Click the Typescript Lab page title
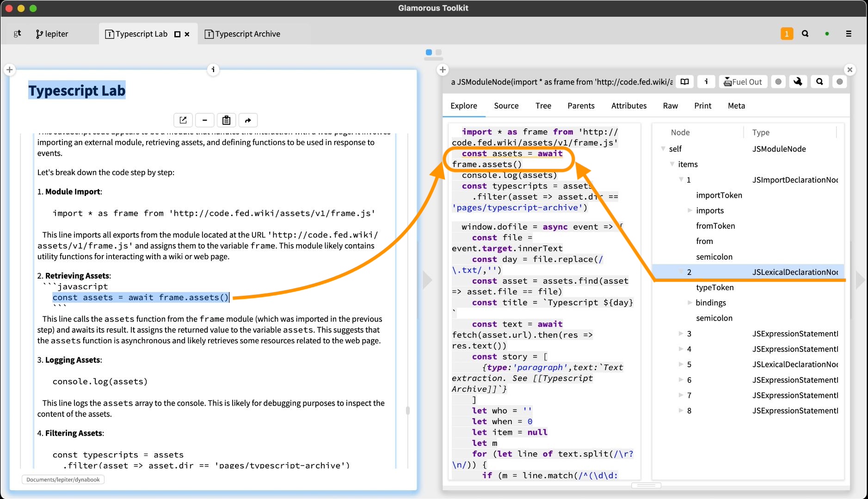868x499 pixels. (x=77, y=91)
